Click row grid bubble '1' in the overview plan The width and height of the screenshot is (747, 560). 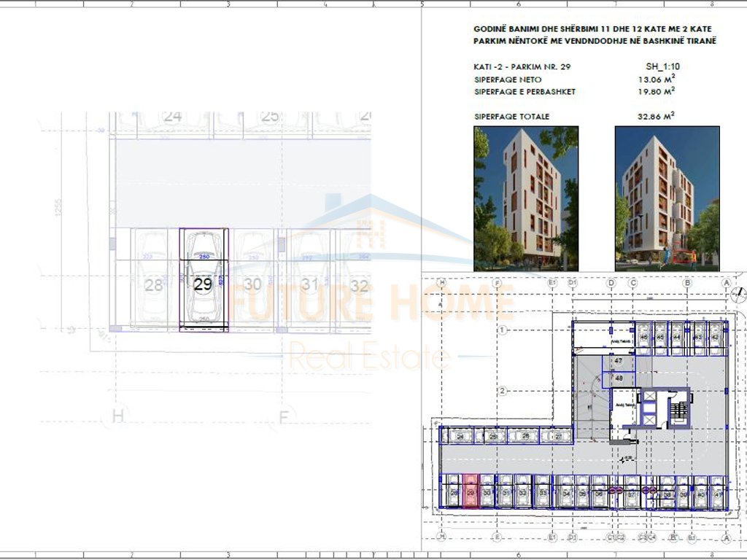tap(502, 330)
